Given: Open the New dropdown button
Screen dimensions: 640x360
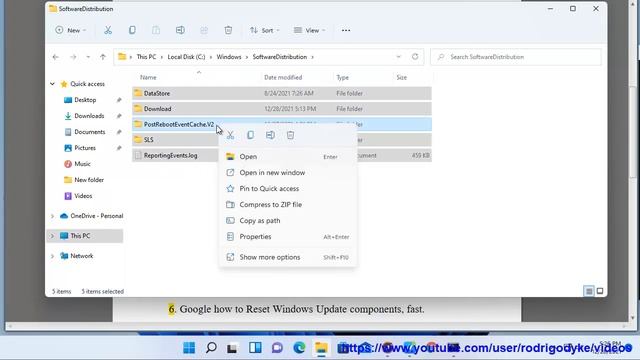Looking at the screenshot, I should click(71, 30).
